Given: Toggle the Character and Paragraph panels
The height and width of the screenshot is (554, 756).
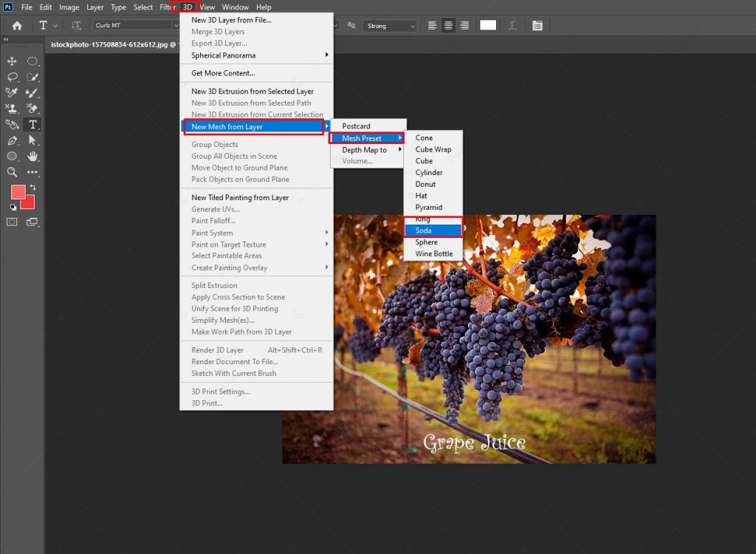Looking at the screenshot, I should pyautogui.click(x=537, y=25).
